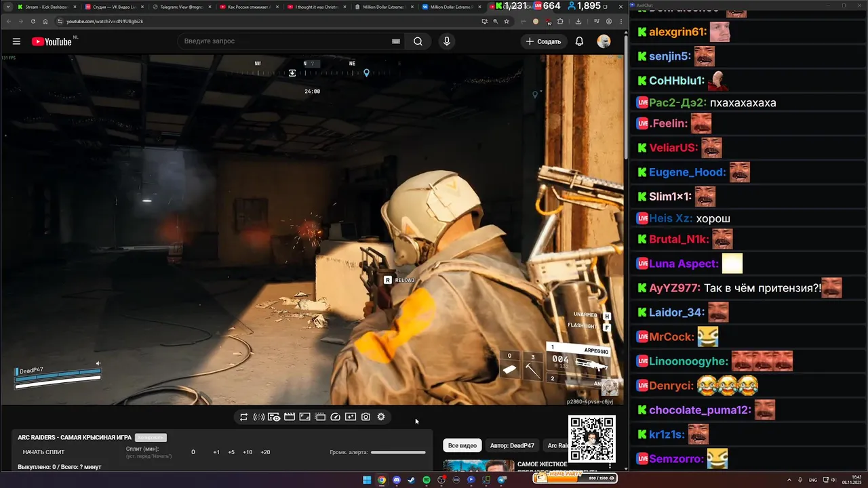The height and width of the screenshot is (488, 868).
Task: Open Chrome from the taskbar
Action: click(382, 480)
